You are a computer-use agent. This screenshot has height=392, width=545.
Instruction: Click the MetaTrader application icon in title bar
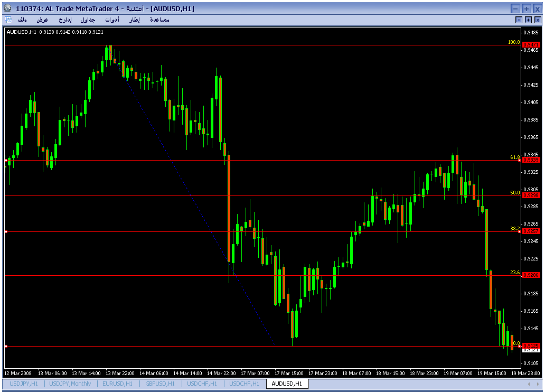[x=7, y=8]
